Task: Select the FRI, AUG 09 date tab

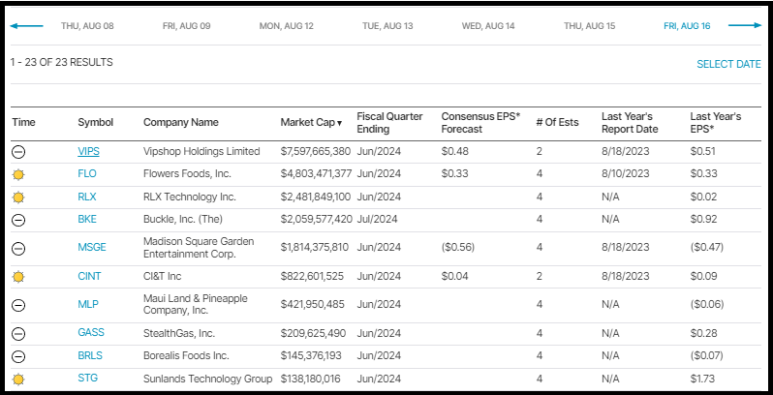Action: [186, 26]
